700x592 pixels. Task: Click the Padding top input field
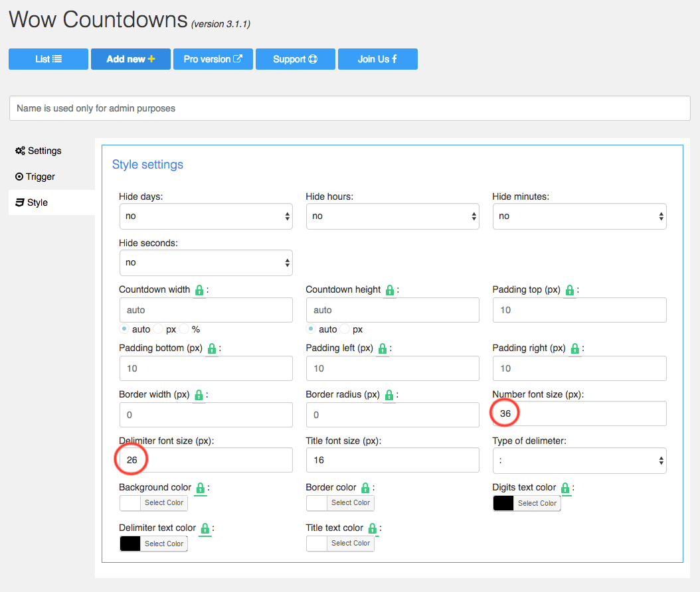[x=580, y=310]
